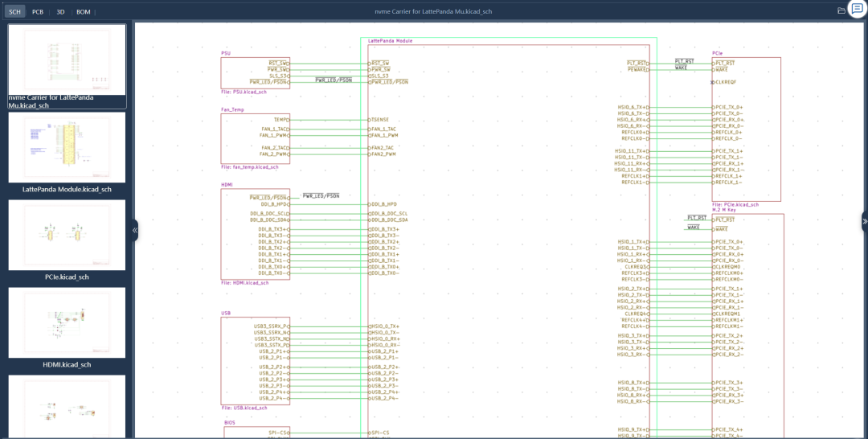Click the FAN_1_TAC pin in Fan_Temp

tap(274, 129)
